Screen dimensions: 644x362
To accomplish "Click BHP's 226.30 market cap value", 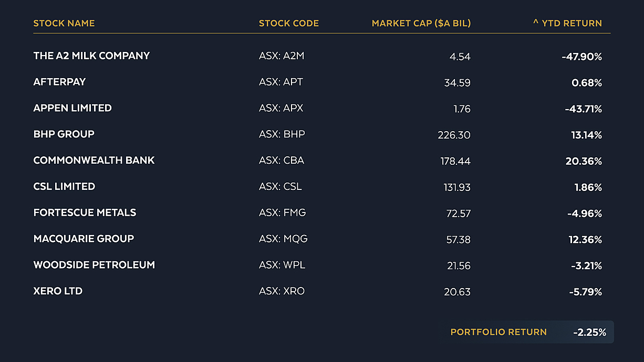I will [x=454, y=135].
